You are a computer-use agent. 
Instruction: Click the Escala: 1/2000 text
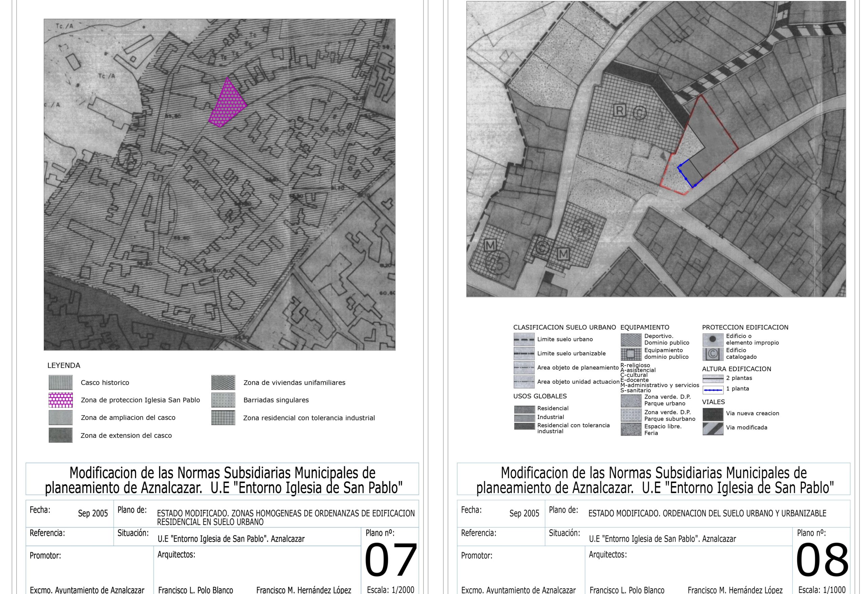tap(391, 590)
